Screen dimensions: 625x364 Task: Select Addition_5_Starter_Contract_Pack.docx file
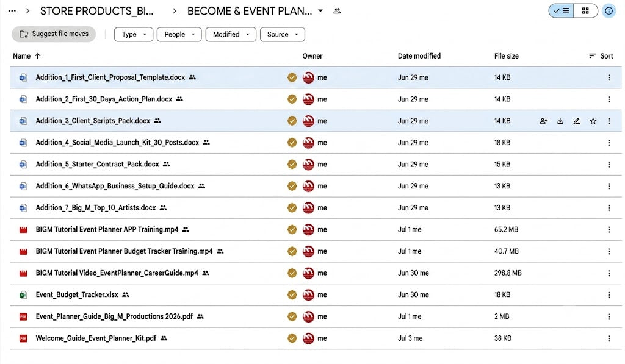point(316,165)
